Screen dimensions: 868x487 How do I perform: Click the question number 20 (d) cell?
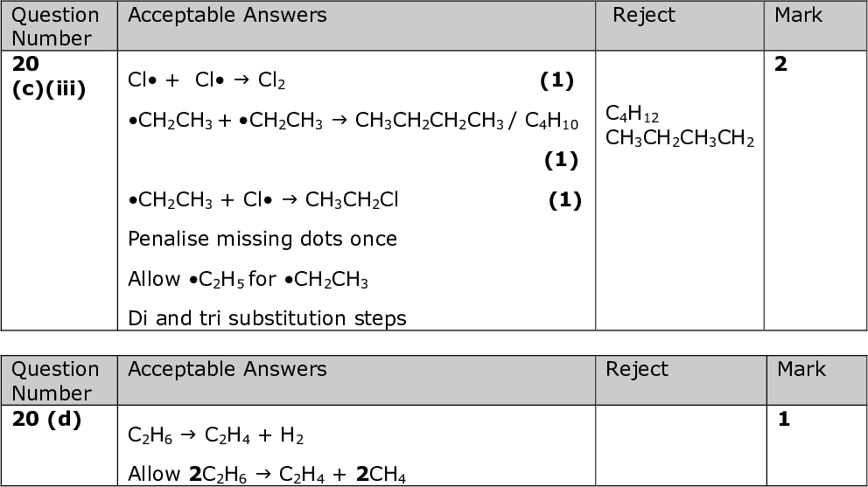pos(46,420)
